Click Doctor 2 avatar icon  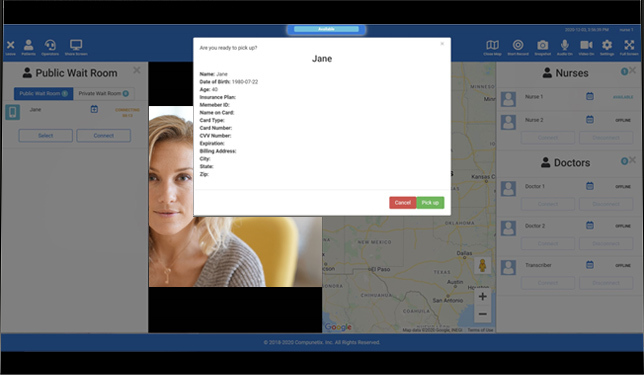tap(508, 228)
